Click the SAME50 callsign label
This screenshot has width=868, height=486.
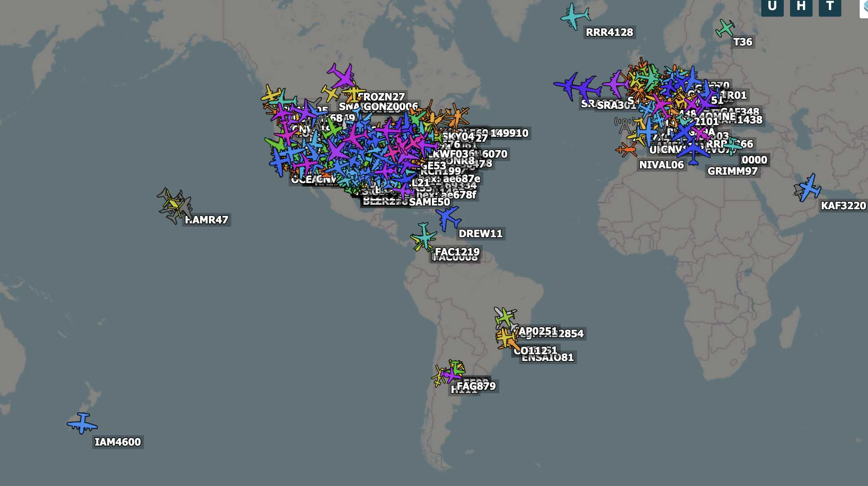point(429,202)
